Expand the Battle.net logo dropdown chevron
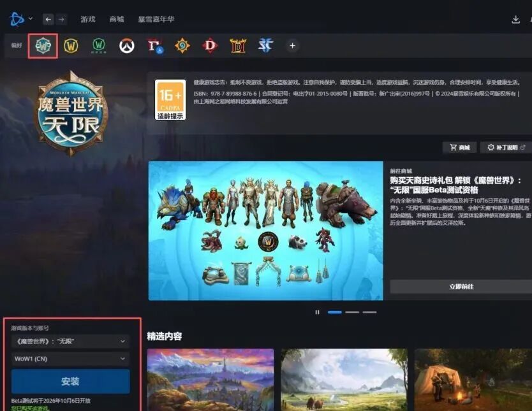Screen dimensions: 532x411 point(31,18)
